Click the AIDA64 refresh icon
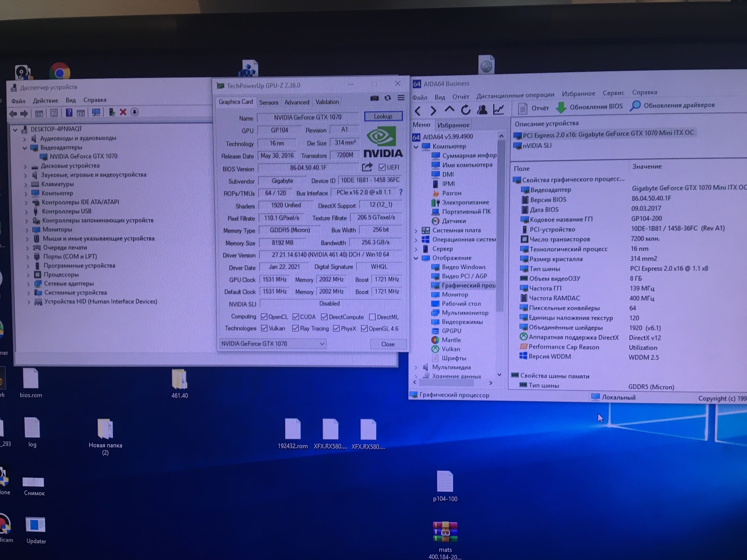747x560 pixels. tap(465, 110)
